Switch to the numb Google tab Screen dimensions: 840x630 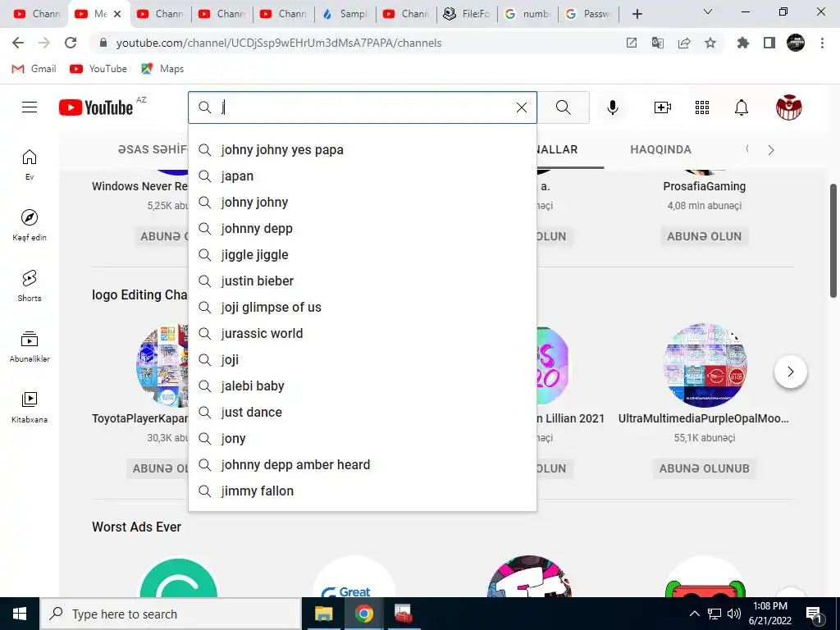528,14
